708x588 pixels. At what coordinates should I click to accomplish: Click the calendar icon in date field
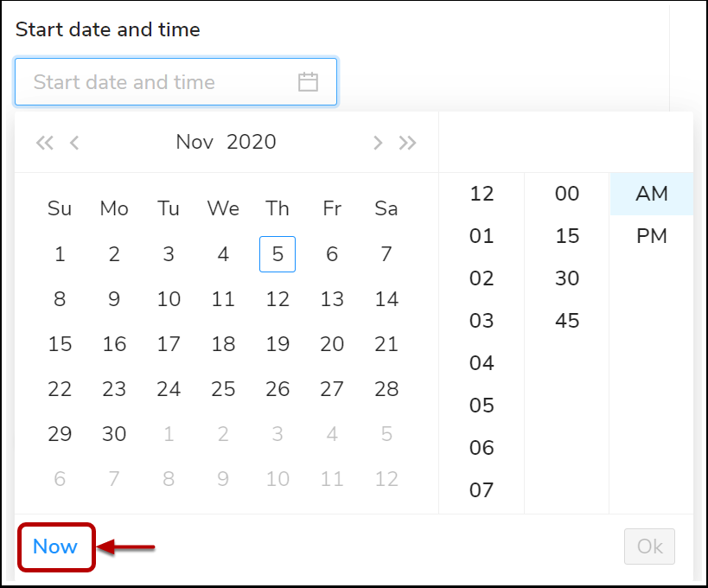(308, 82)
